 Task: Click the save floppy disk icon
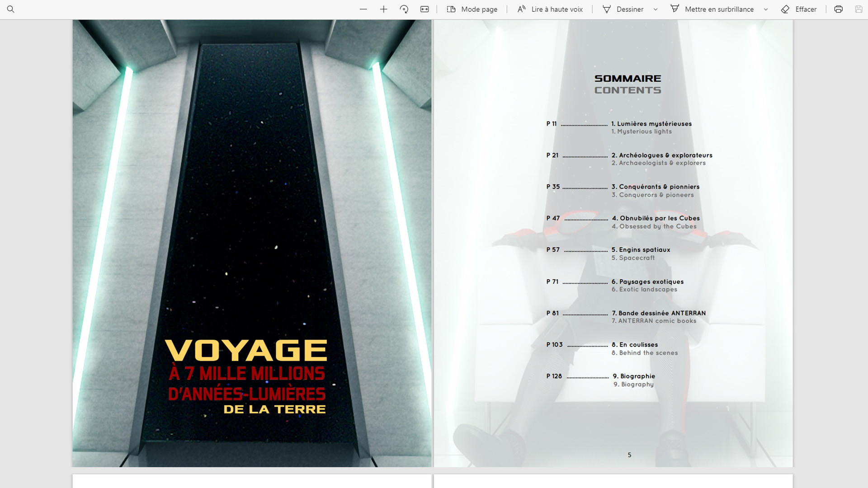859,9
